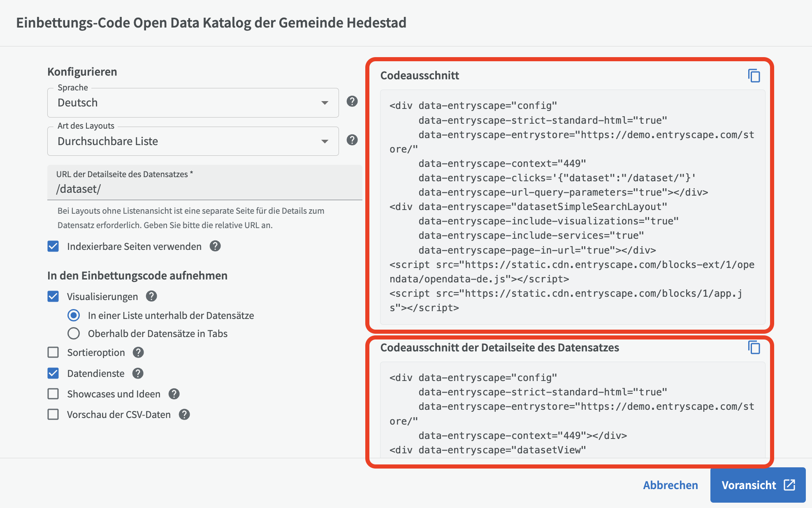Click the helper text starting with 'Bei Layouts ohne Listenansicht'
The width and height of the screenshot is (812, 508).
click(191, 218)
